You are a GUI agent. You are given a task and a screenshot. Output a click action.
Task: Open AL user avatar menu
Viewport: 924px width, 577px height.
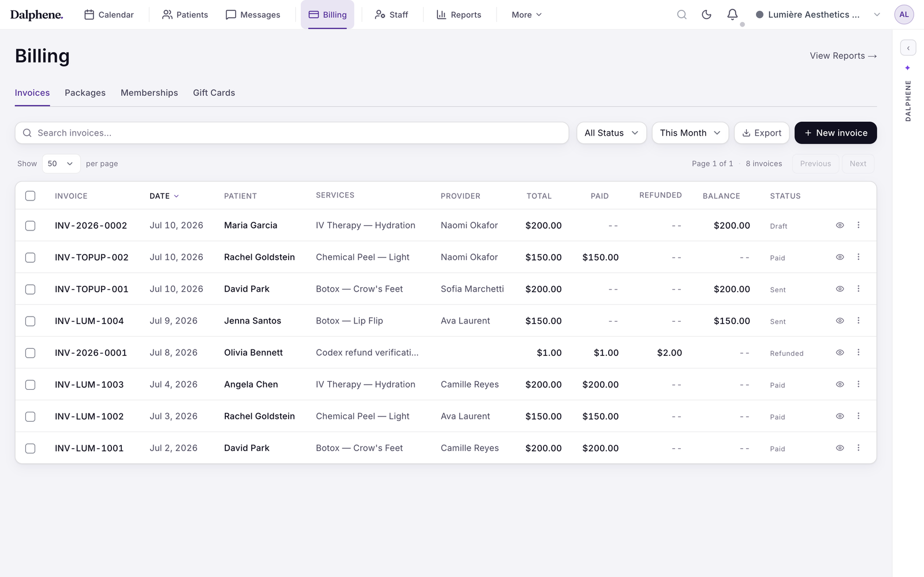[x=904, y=14]
